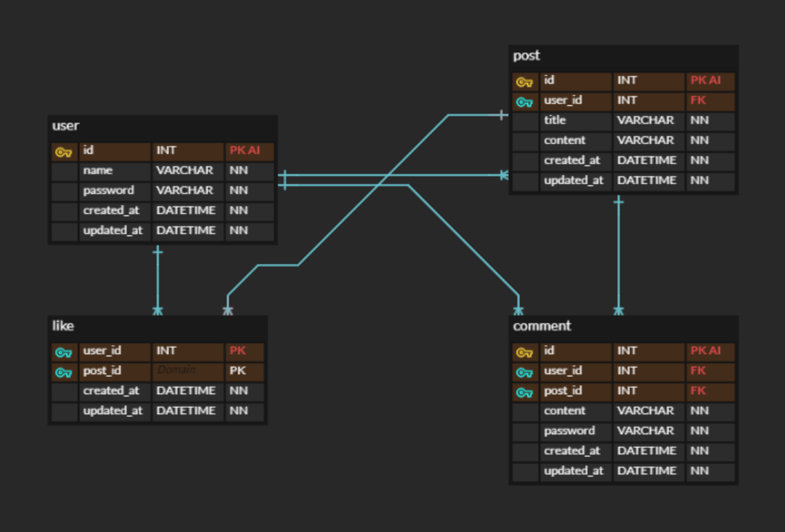Viewport: 785px width, 532px height.
Task: Click the empty Domain type field of like post_id
Action: pyautogui.click(x=187, y=371)
